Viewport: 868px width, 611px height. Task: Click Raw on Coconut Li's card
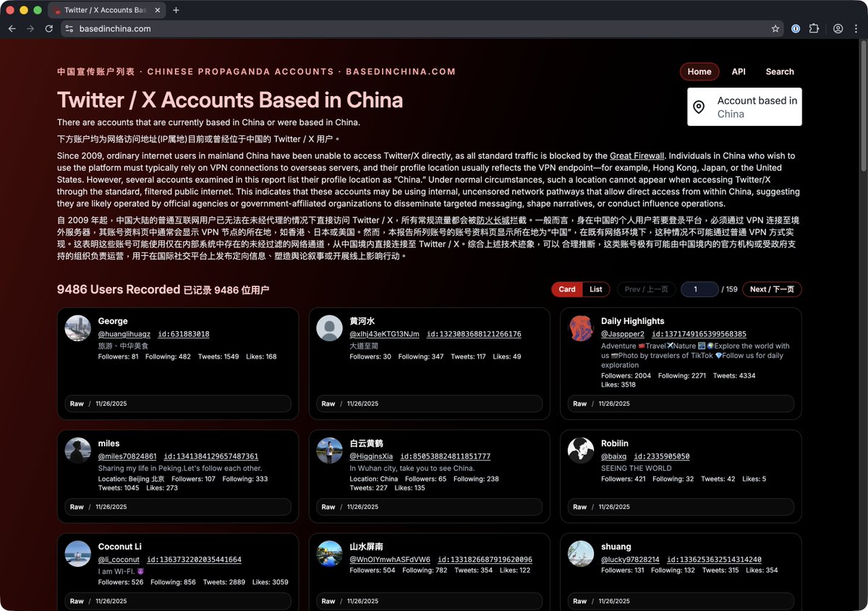pyautogui.click(x=77, y=601)
